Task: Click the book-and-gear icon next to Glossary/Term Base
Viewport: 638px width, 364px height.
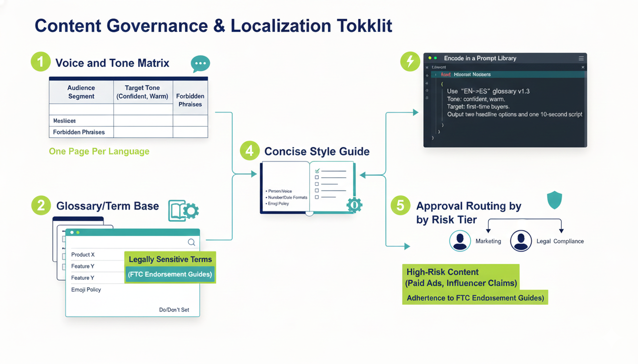Action: 184,210
